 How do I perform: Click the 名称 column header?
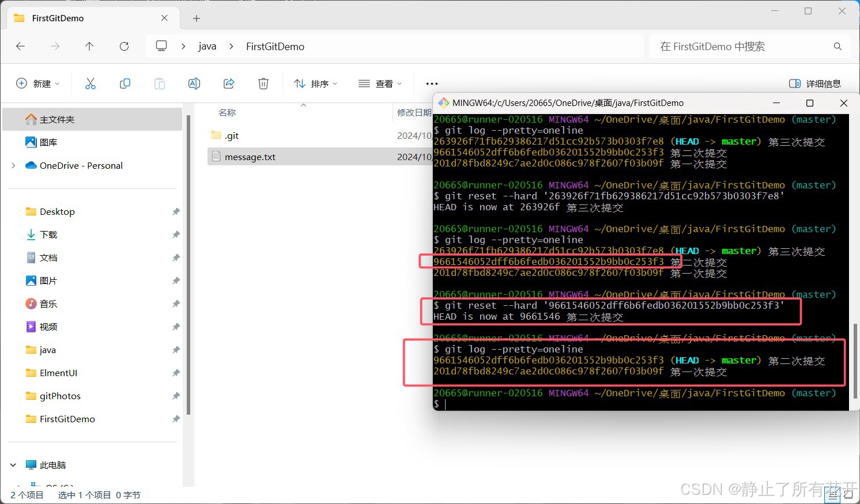point(227,112)
